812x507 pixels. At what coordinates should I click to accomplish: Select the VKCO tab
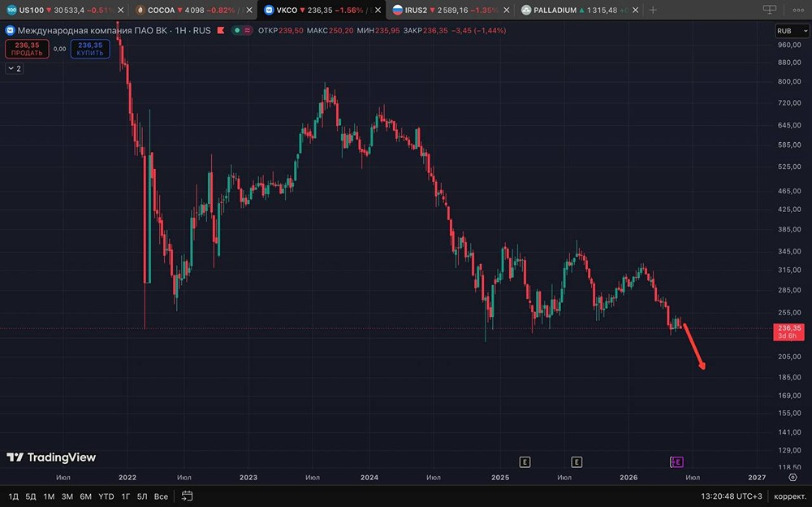point(322,10)
